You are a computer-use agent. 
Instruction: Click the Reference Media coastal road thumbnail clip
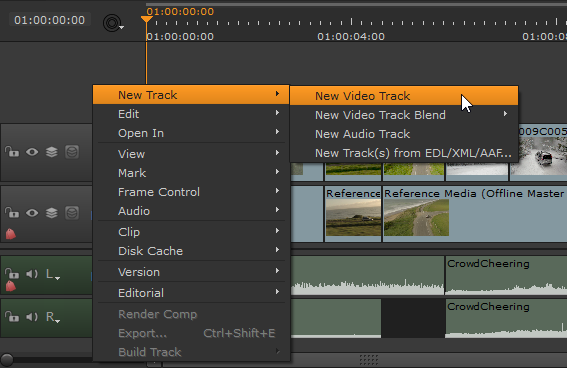click(x=416, y=217)
